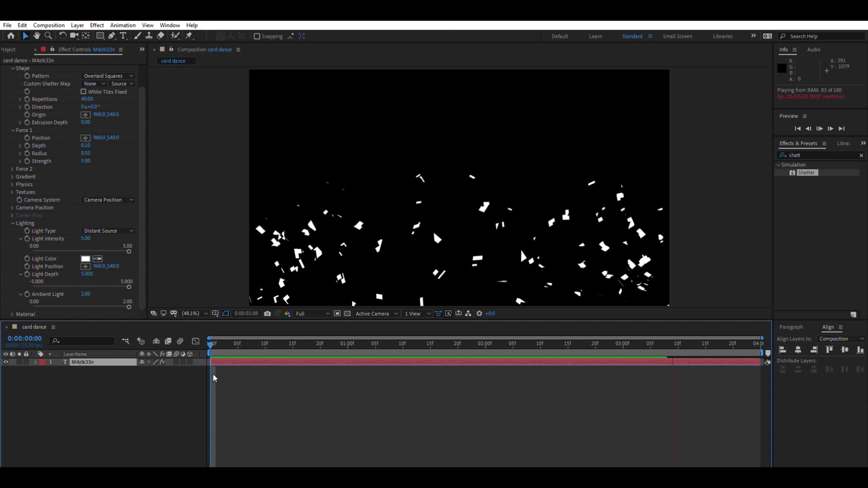
Task: Switch to the Learn workspace
Action: pos(595,36)
